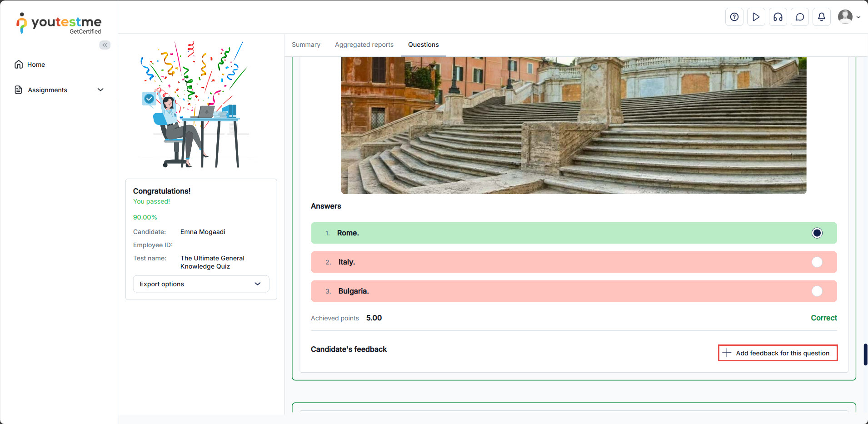Click the play video tutorial icon
This screenshot has height=424, width=868.
tap(756, 17)
